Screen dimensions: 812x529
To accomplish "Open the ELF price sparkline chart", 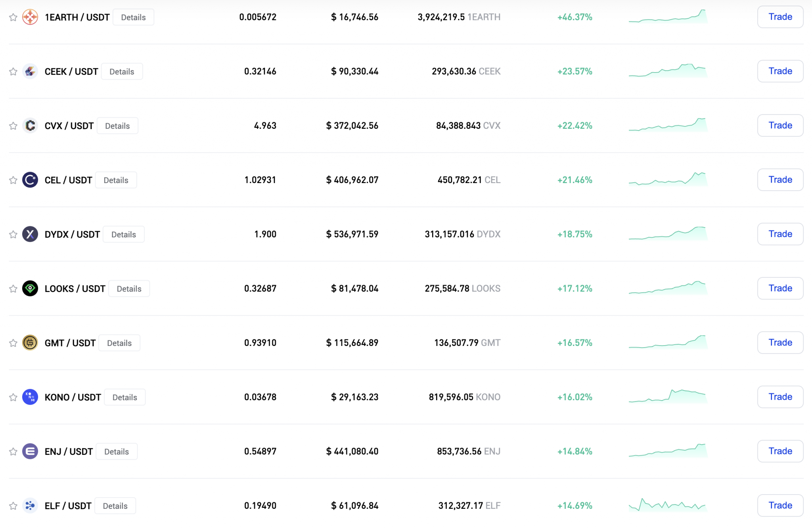I will 668,505.
